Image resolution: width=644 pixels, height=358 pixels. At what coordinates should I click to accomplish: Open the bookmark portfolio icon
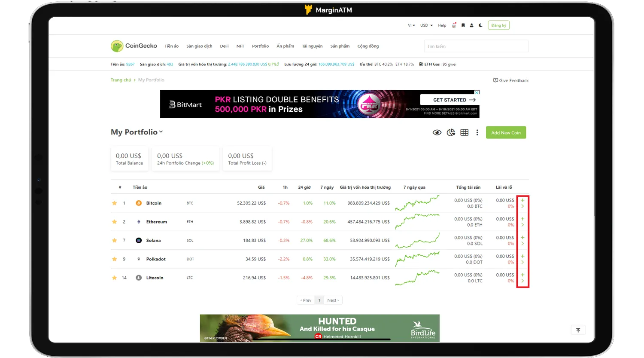[463, 25]
